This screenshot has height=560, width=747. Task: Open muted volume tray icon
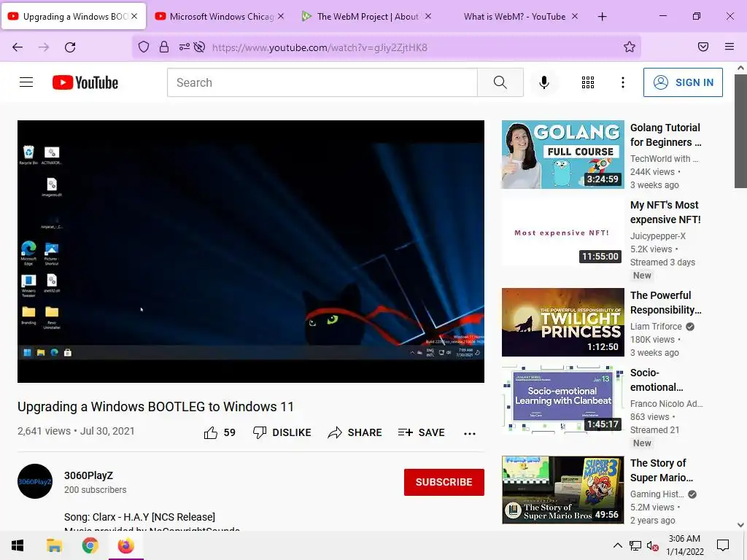(652, 546)
